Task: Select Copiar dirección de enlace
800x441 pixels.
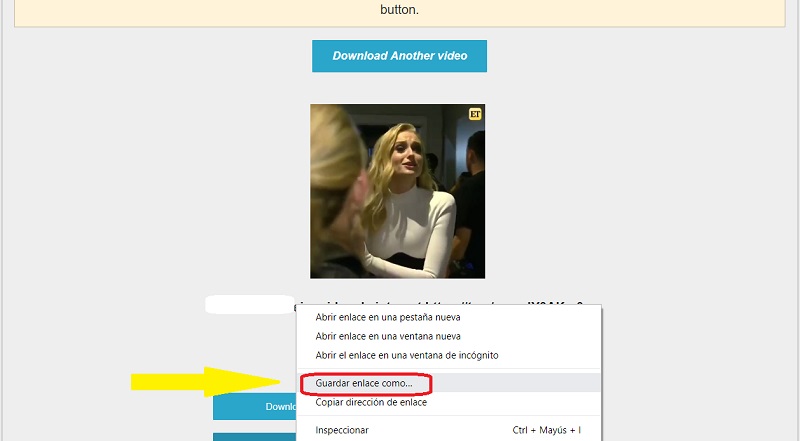Action: point(448,402)
